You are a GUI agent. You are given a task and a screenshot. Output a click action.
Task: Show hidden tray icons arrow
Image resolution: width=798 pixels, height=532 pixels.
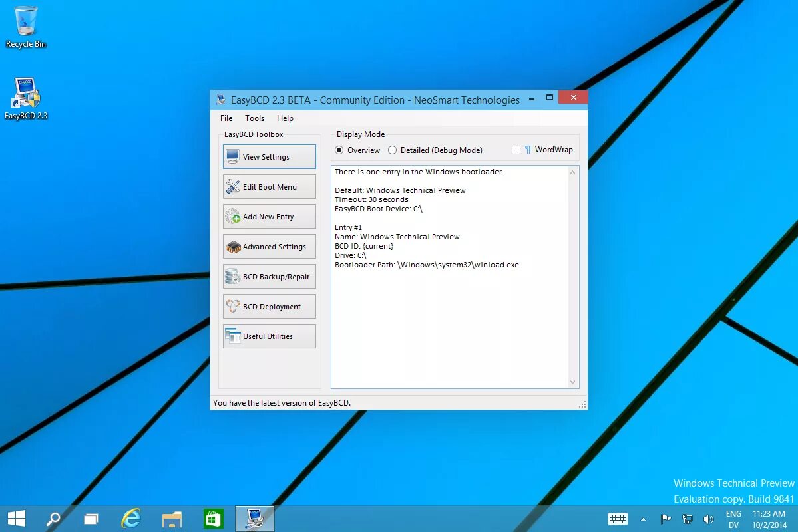pos(644,519)
